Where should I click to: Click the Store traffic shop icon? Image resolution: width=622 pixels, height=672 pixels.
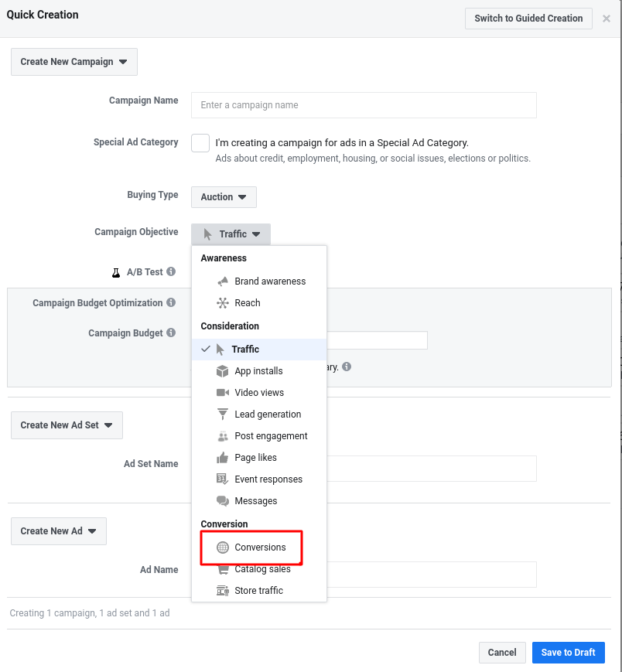click(x=223, y=591)
